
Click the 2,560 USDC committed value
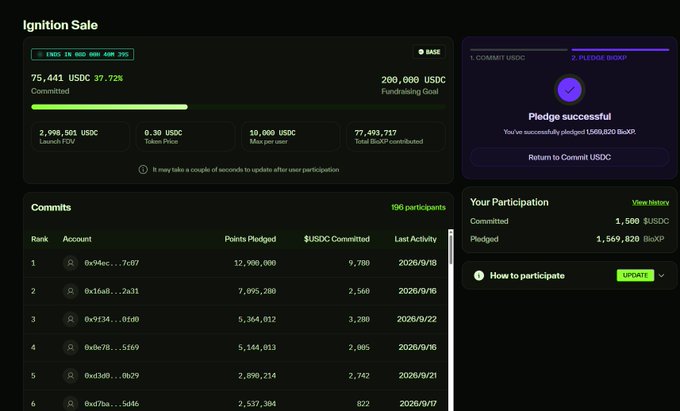tap(359, 291)
